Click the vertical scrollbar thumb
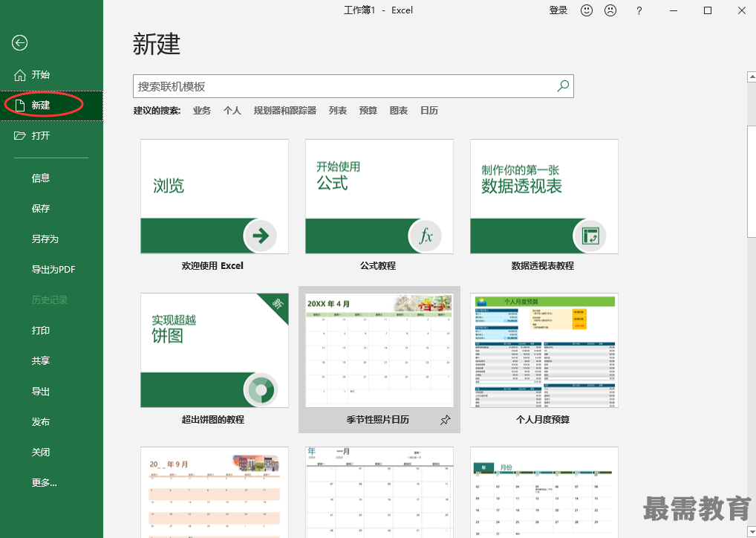The image size is (756, 538). (752, 181)
